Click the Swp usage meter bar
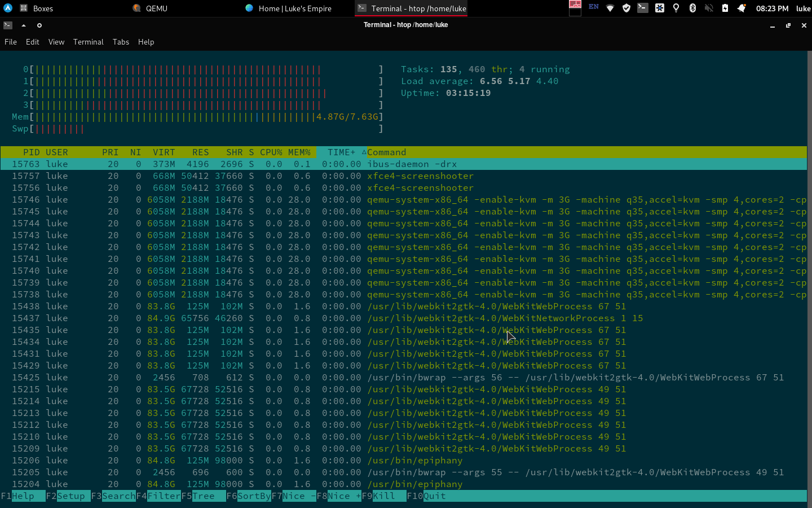812x508 pixels. [x=198, y=129]
